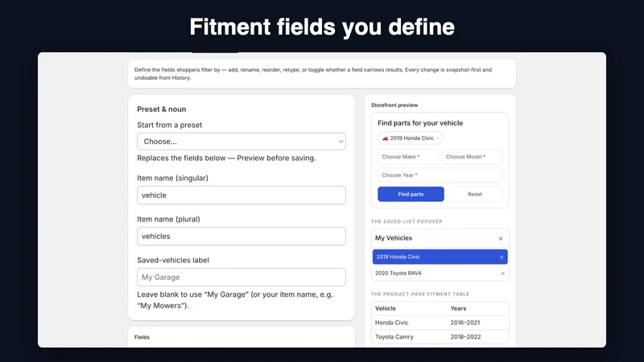Image resolution: width=644 pixels, height=362 pixels.
Task: Remove 2019 Honda Civic from saved list
Action: (502, 257)
